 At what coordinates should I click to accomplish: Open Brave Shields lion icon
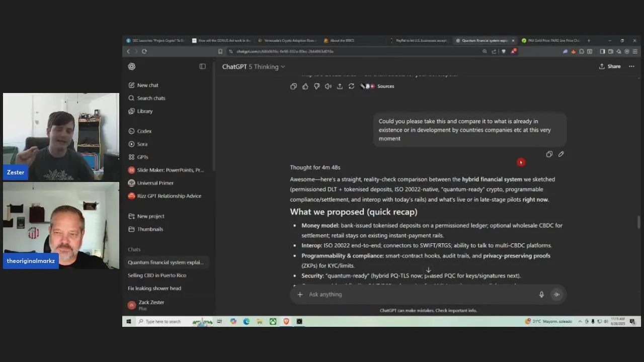point(504,51)
